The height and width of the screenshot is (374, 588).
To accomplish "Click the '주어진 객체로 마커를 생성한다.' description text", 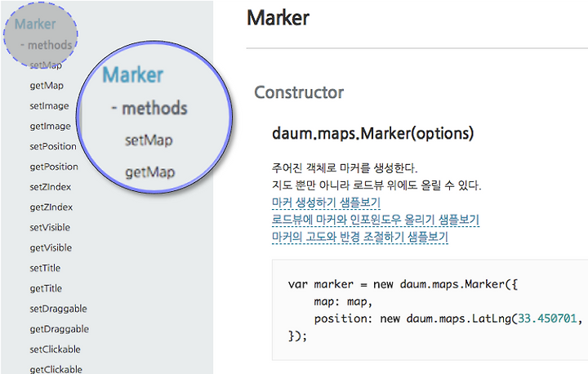I will (x=345, y=167).
